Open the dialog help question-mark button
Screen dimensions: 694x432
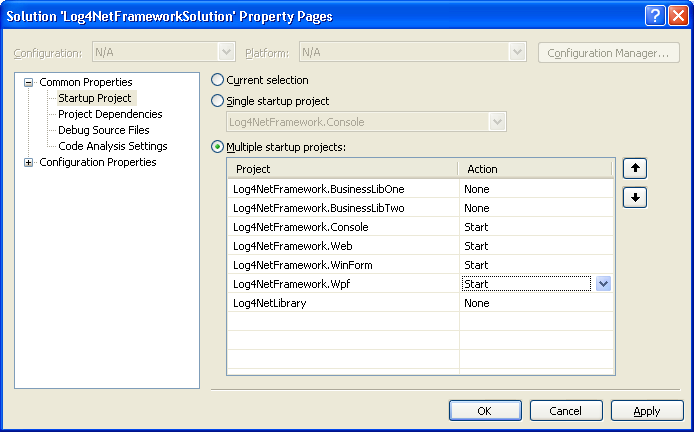pos(655,16)
